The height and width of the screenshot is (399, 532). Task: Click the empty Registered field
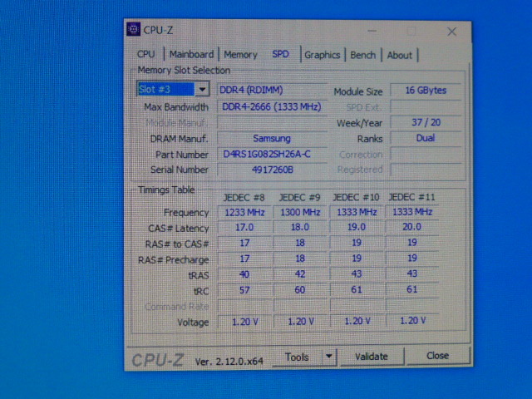426,170
